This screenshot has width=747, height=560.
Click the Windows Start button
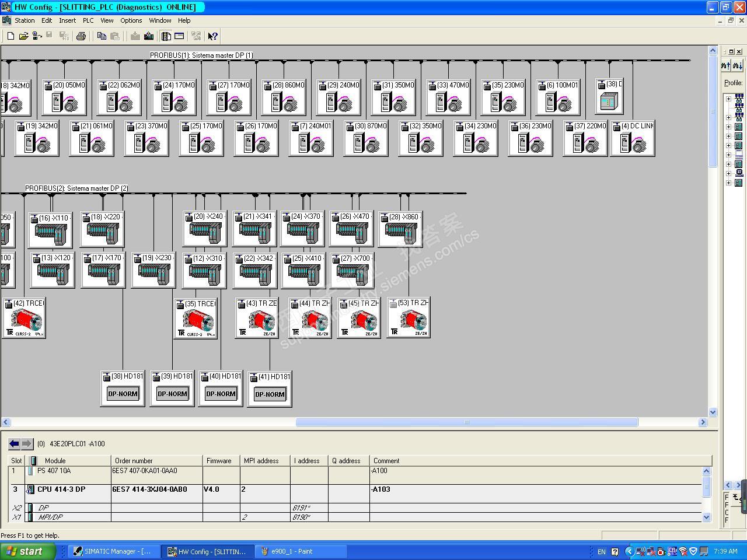pyautogui.click(x=28, y=551)
